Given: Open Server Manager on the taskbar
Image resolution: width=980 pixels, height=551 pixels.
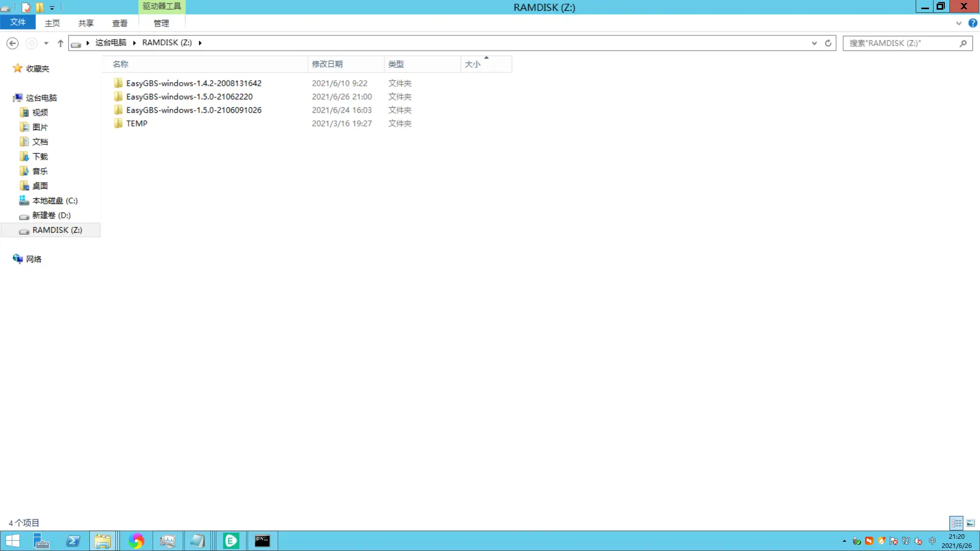Looking at the screenshot, I should pyautogui.click(x=41, y=541).
